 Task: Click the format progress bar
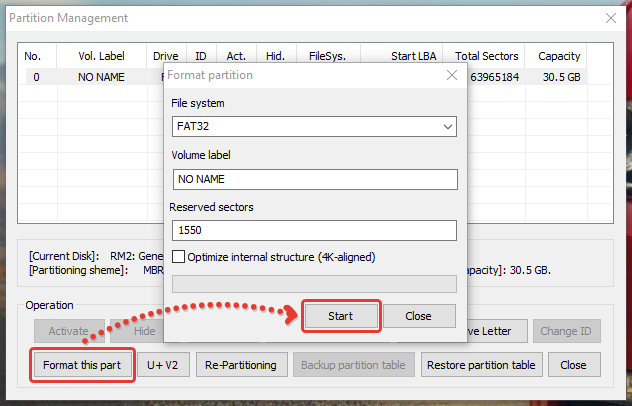point(314,284)
